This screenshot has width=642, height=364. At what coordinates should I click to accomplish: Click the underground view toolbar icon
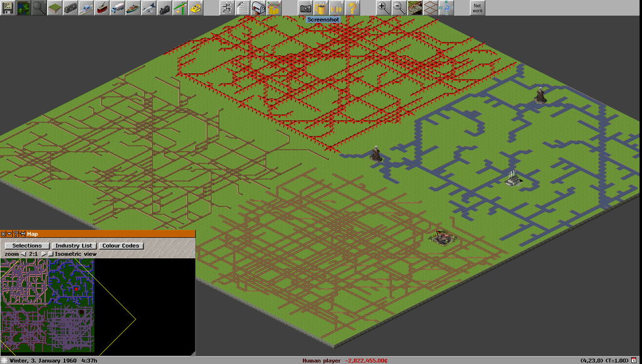click(x=415, y=8)
